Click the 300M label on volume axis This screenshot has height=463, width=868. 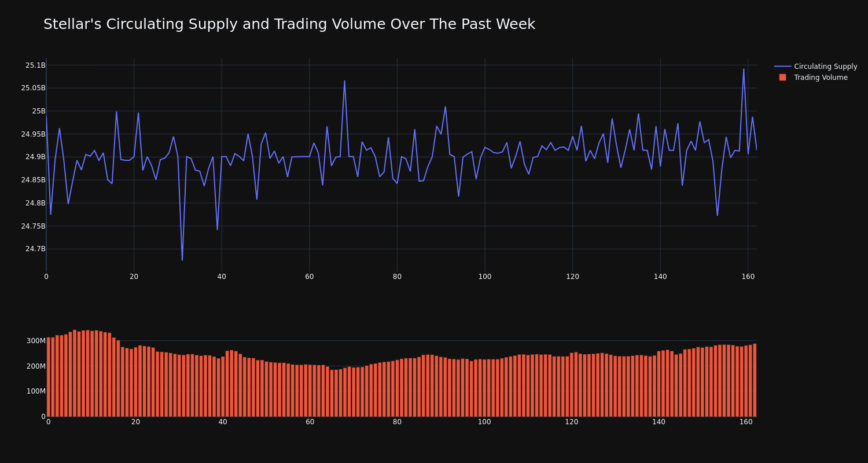coord(36,341)
